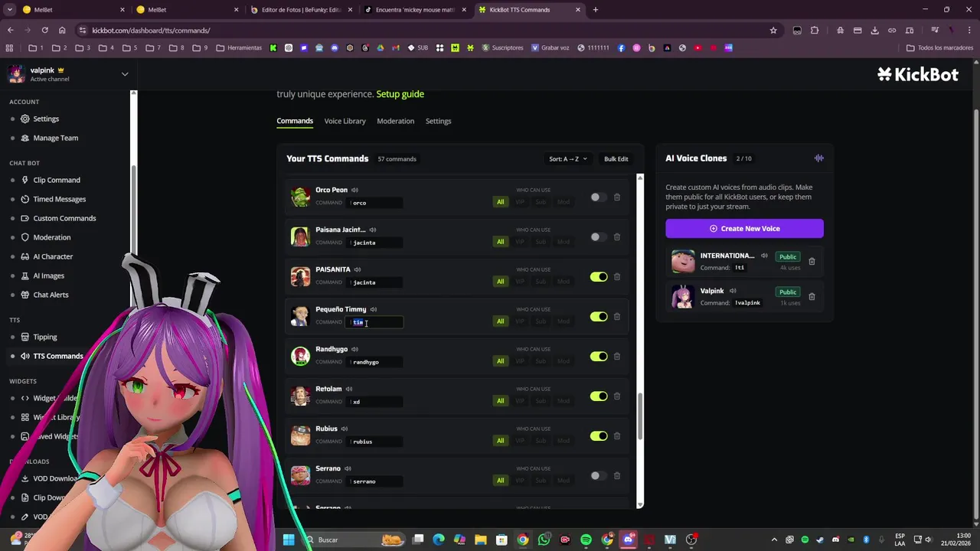This screenshot has height=551, width=980.
Task: Open a new browser tab
Action: click(x=595, y=10)
